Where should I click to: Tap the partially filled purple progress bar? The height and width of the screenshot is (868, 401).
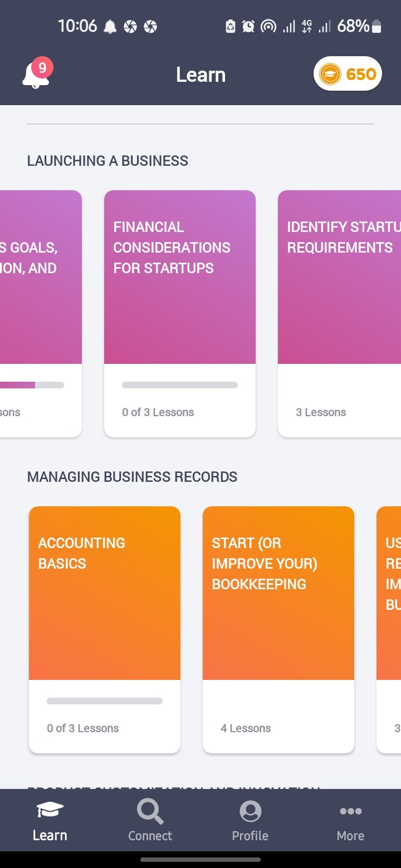pyautogui.click(x=32, y=385)
